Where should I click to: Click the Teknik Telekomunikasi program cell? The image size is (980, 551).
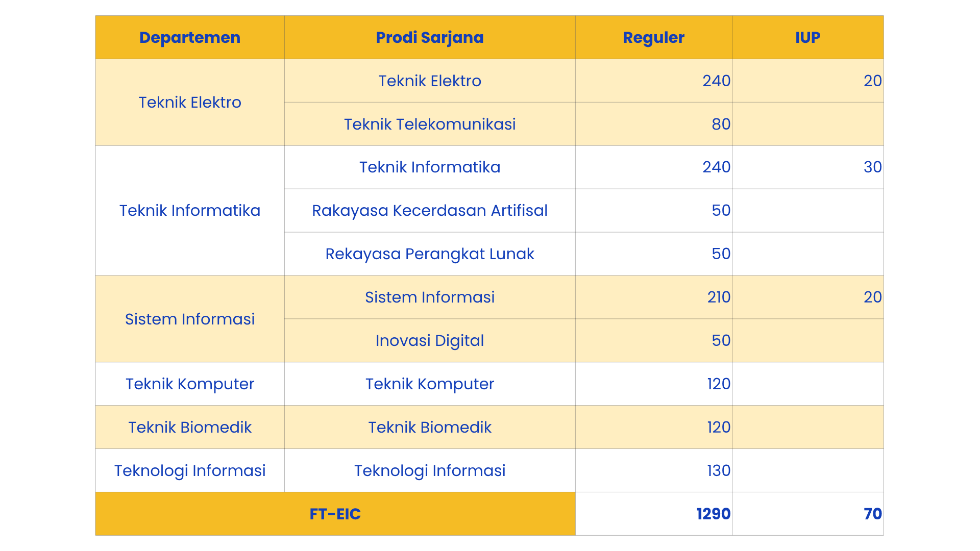coord(429,124)
